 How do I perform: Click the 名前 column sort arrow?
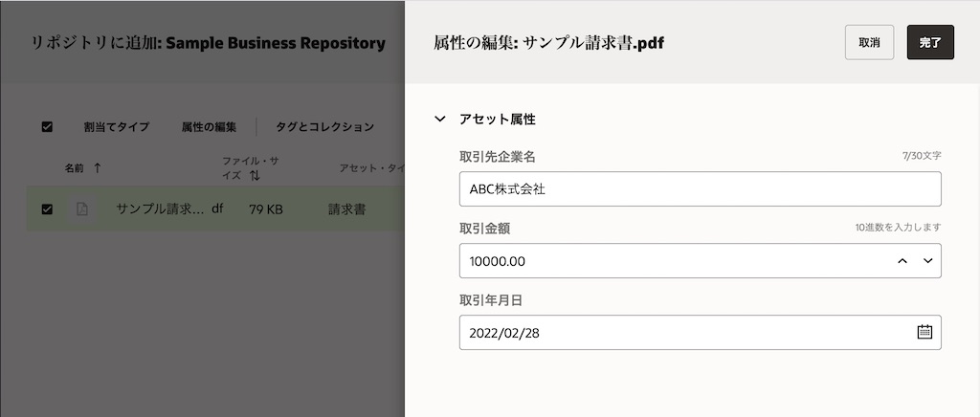[x=97, y=168]
